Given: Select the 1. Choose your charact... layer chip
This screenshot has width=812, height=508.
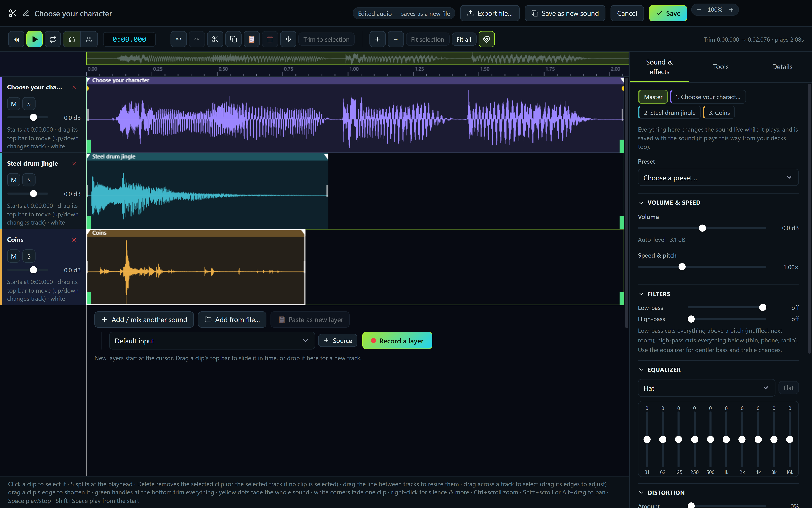Looking at the screenshot, I should (x=708, y=97).
